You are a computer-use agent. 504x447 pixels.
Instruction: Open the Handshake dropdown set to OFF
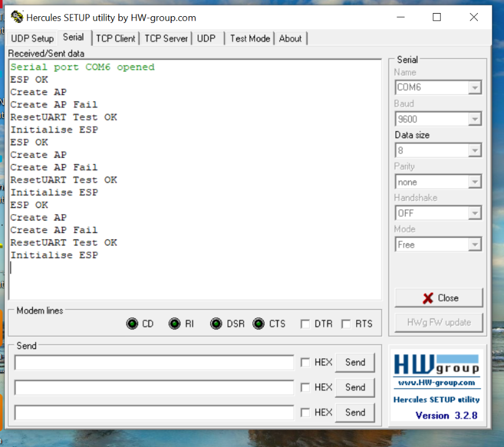coord(474,213)
